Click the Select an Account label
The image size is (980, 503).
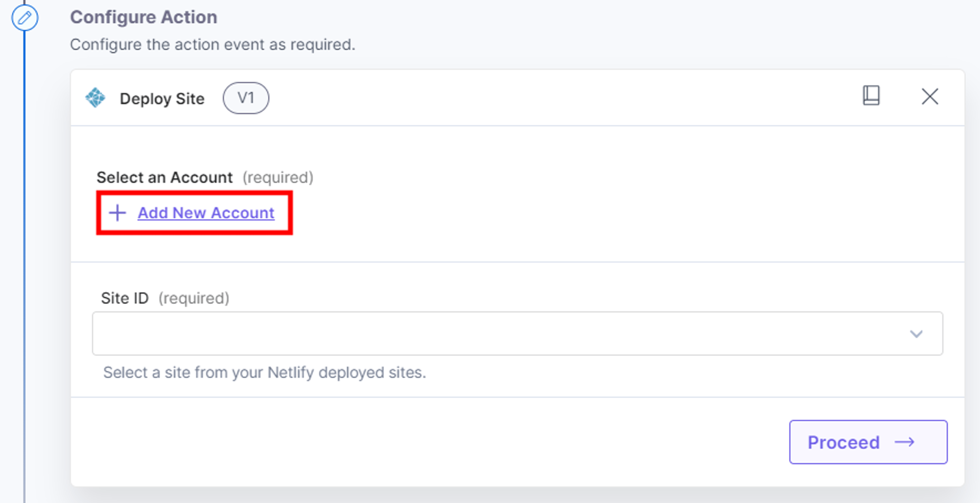pyautogui.click(x=164, y=177)
